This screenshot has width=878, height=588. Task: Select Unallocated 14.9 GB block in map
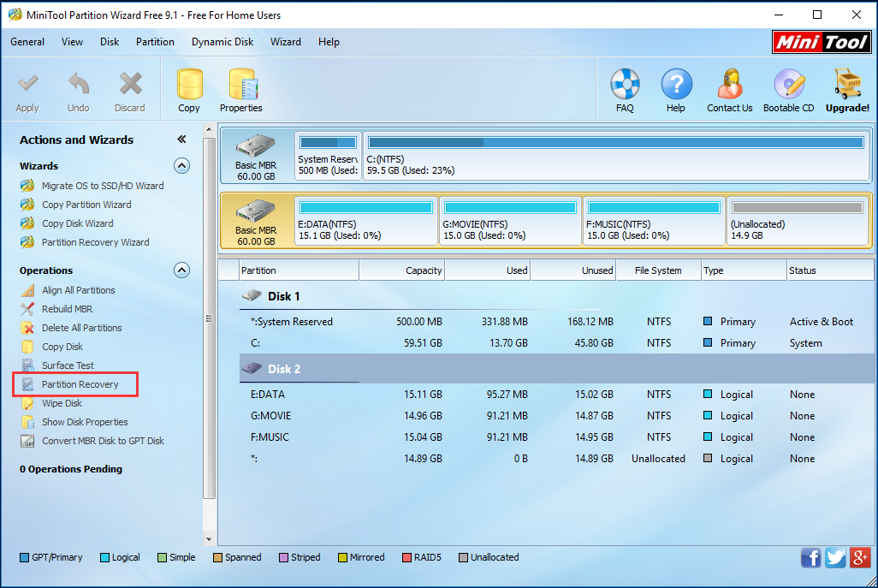coord(798,221)
